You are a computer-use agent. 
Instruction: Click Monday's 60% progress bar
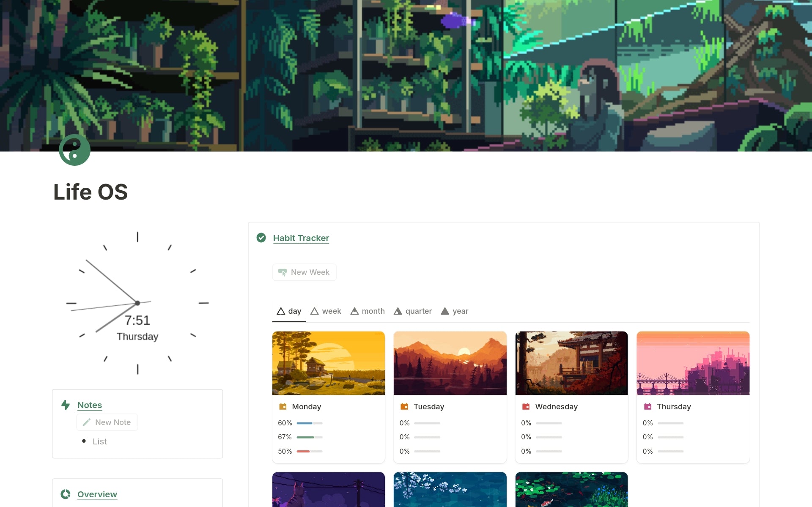coord(310,423)
